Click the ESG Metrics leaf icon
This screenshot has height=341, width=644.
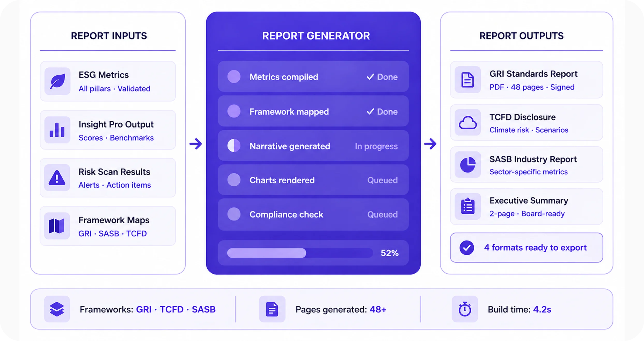(57, 81)
